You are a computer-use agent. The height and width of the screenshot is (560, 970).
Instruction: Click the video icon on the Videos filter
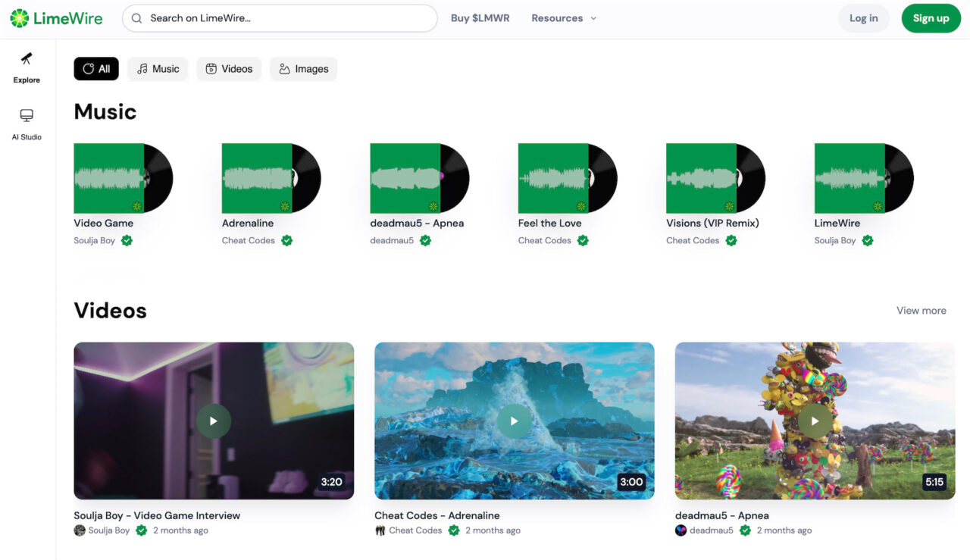pos(211,68)
